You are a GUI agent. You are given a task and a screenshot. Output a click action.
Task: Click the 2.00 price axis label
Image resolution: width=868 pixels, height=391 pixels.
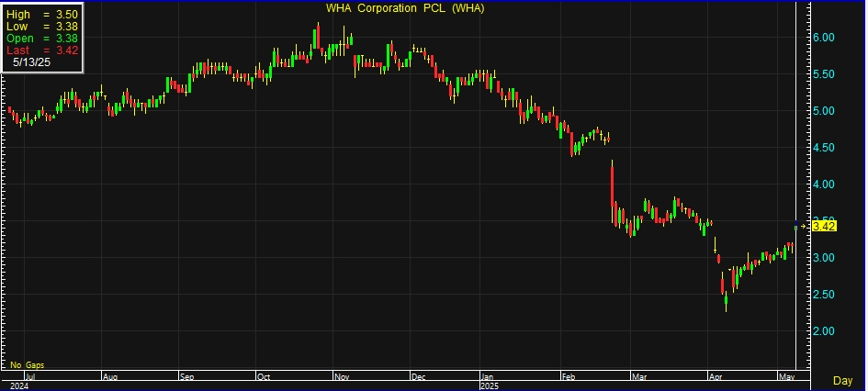pyautogui.click(x=824, y=331)
